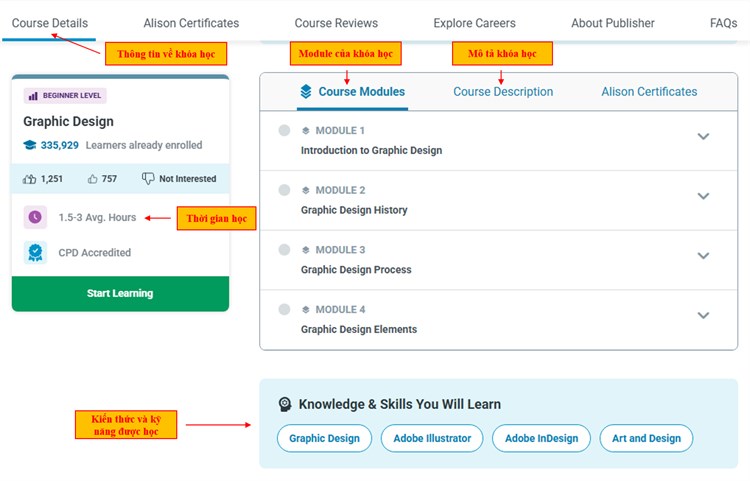The height and width of the screenshot is (481, 750).
Task: Switch to the Course Description tab
Action: (x=503, y=92)
